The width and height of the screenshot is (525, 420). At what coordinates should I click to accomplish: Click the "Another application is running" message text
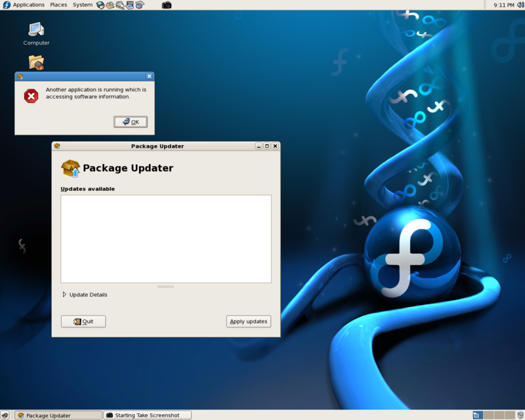[x=96, y=93]
